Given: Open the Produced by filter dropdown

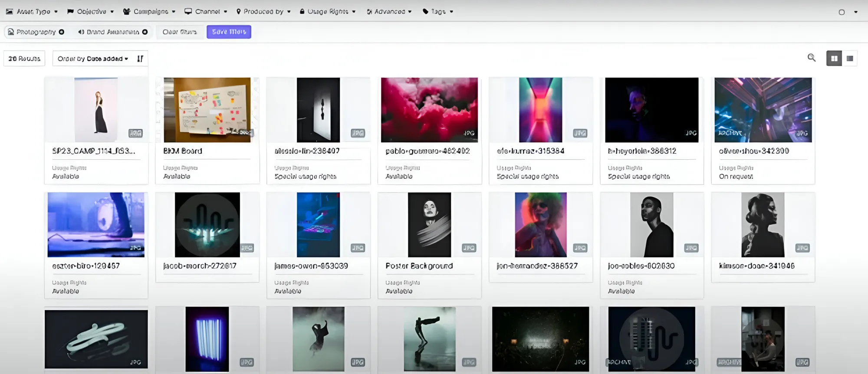Looking at the screenshot, I should tap(263, 12).
